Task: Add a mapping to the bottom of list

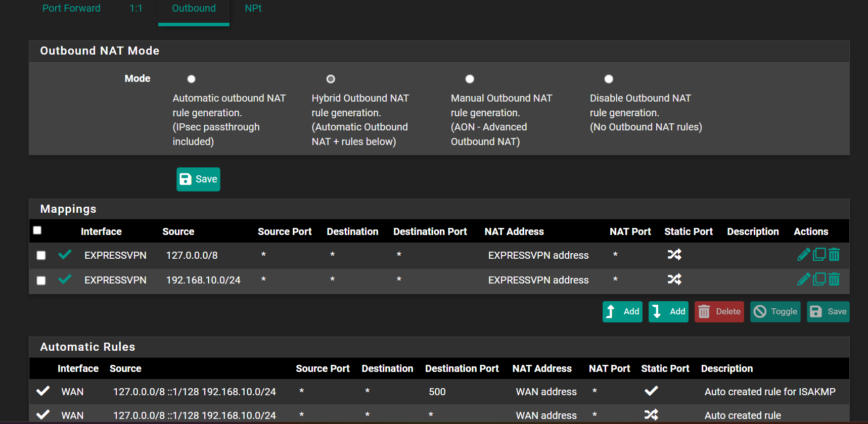Action: click(668, 311)
